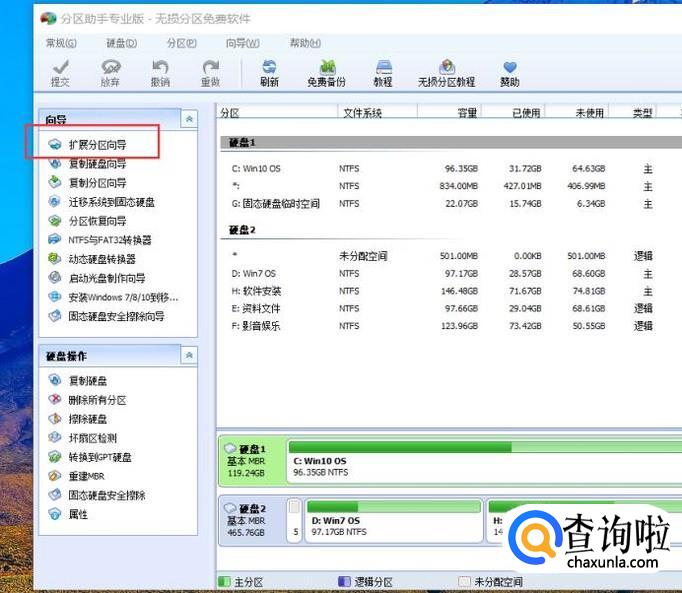The width and height of the screenshot is (682, 593).
Task: Launch the 复制分区向导 wizard
Action: 87,183
